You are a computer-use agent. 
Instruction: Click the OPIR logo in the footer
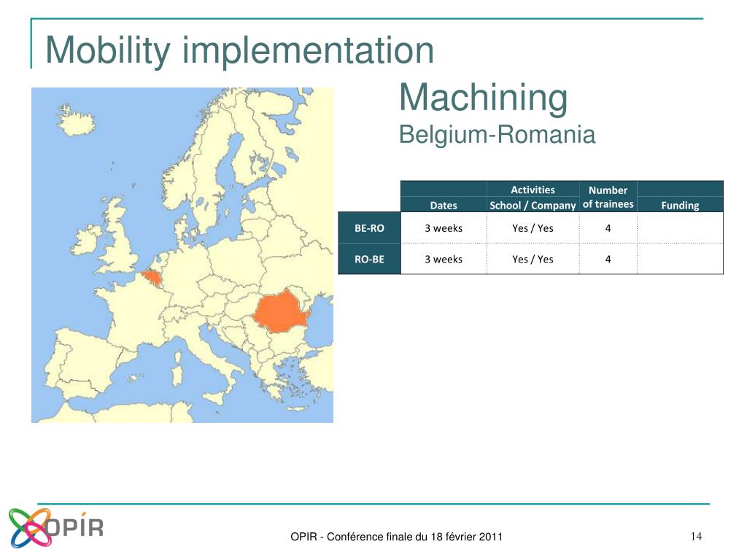tap(55, 528)
